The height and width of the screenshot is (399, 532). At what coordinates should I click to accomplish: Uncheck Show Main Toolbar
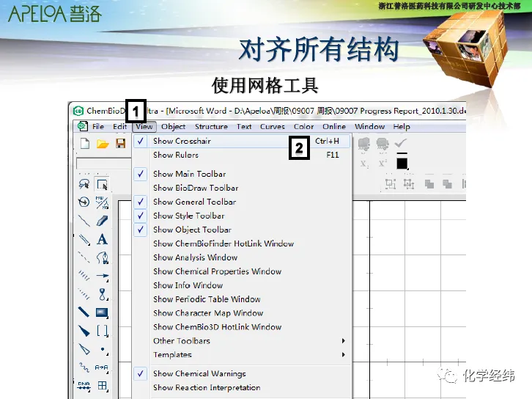coord(241,174)
